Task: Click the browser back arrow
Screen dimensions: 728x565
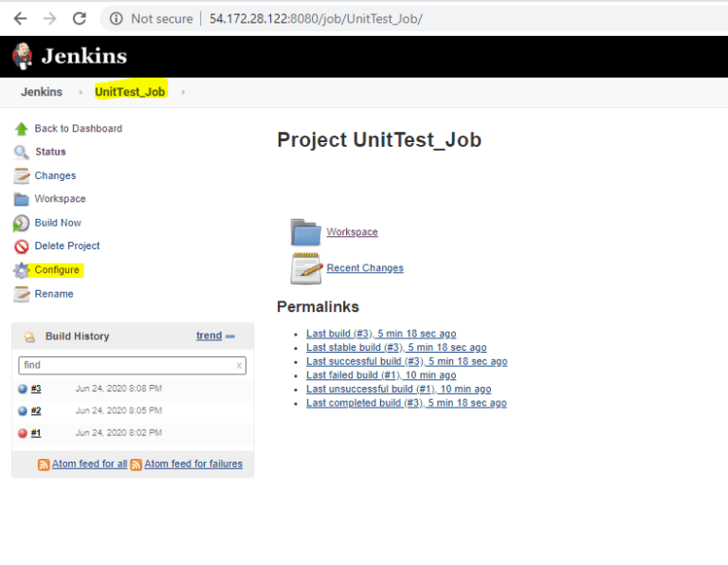Action: pos(20,19)
